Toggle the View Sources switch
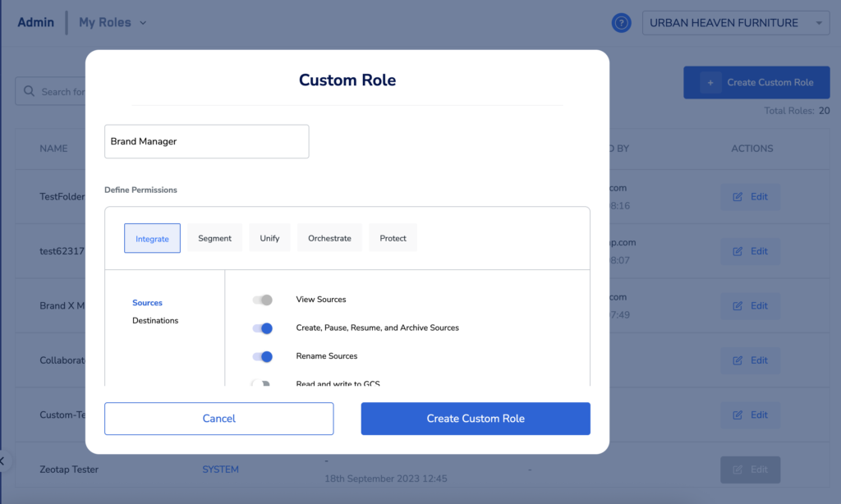Viewport: 841px width, 504px height. pos(262,300)
